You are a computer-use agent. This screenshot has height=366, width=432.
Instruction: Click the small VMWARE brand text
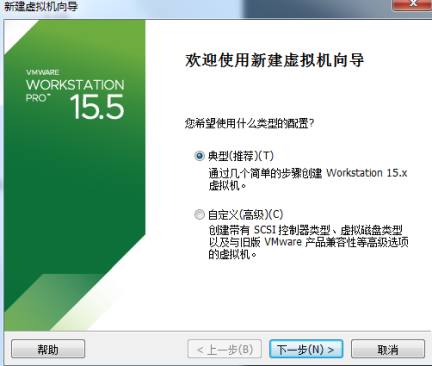(x=43, y=72)
